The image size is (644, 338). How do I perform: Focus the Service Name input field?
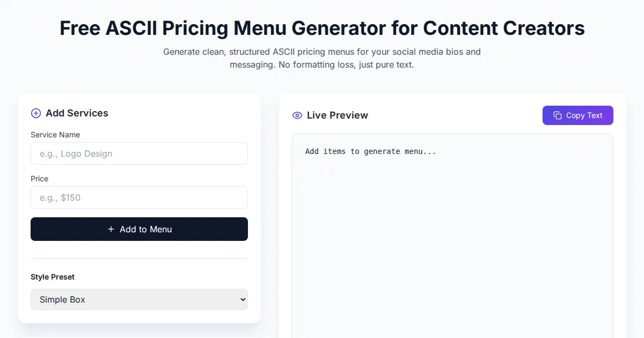(x=139, y=153)
